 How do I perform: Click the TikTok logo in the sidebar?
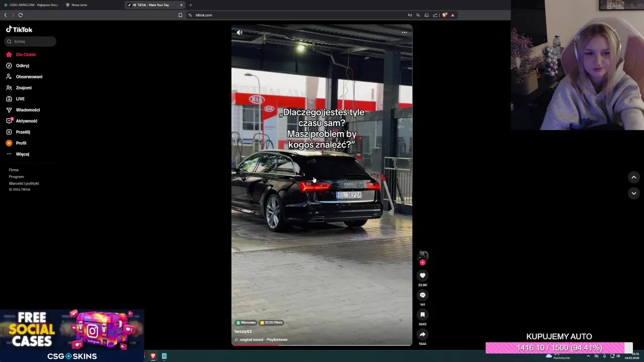click(x=19, y=30)
